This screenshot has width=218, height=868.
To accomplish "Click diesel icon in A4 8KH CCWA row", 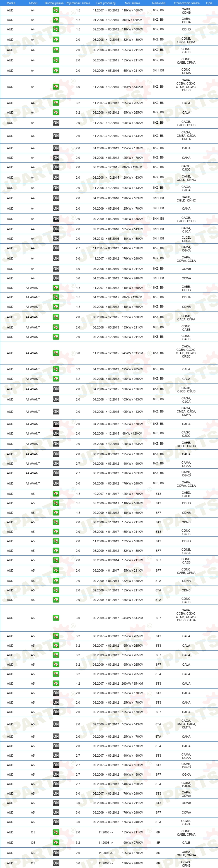I will pos(56,278).
